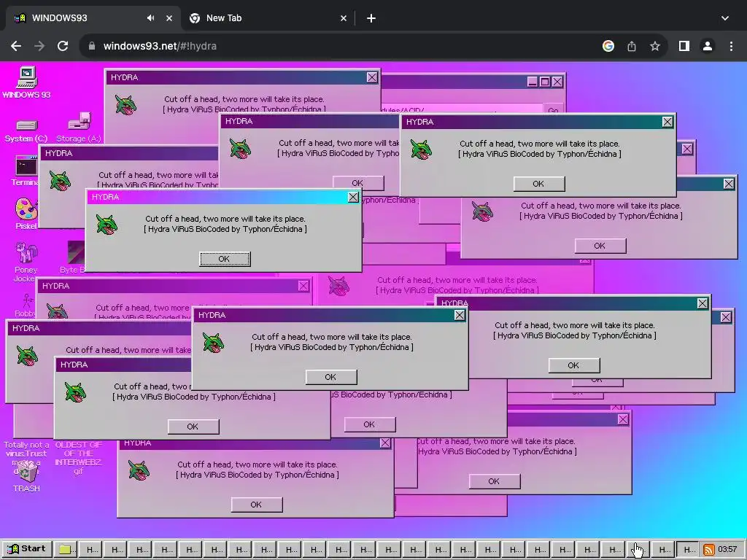
Task: Click the 03:57 clock in the taskbar
Action: (x=727, y=550)
